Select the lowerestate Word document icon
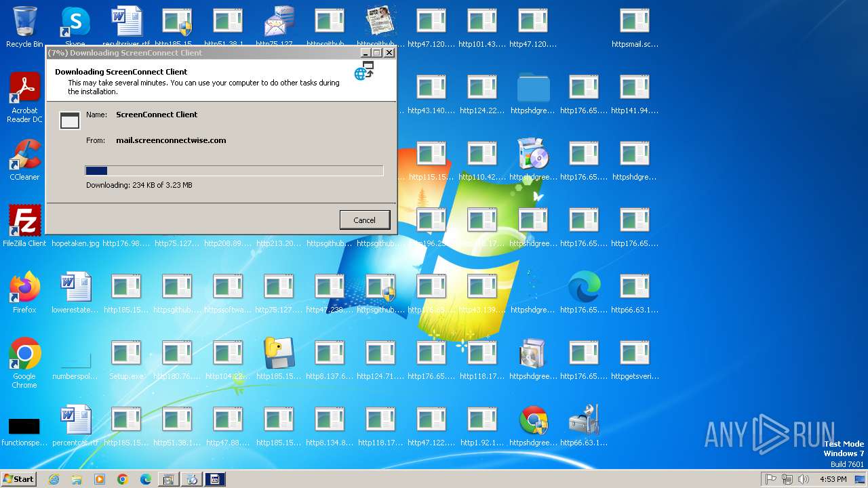This screenshot has height=488, width=868. click(75, 293)
